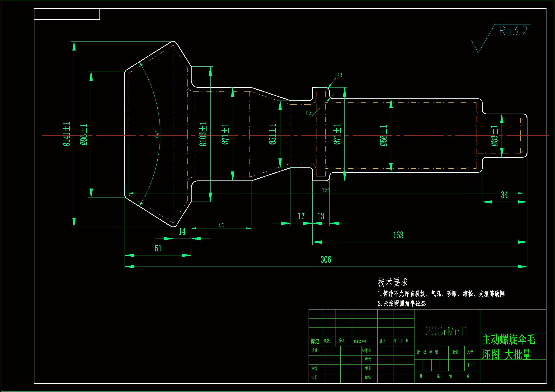Select the 标记 cell in title block

[x=315, y=341]
